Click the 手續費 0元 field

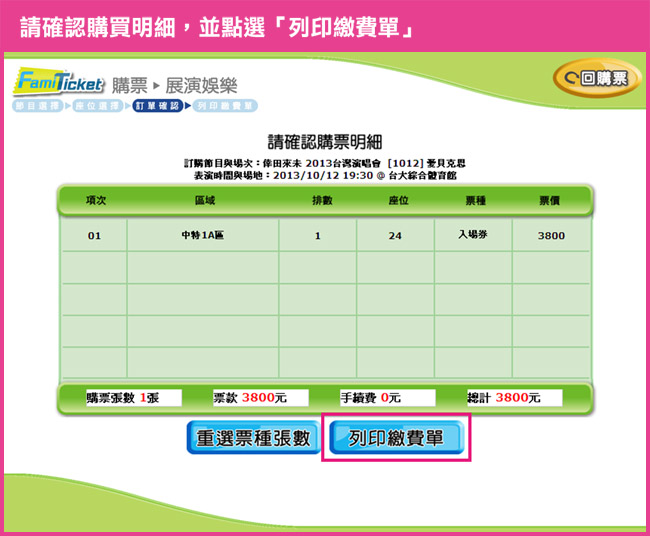372,397
